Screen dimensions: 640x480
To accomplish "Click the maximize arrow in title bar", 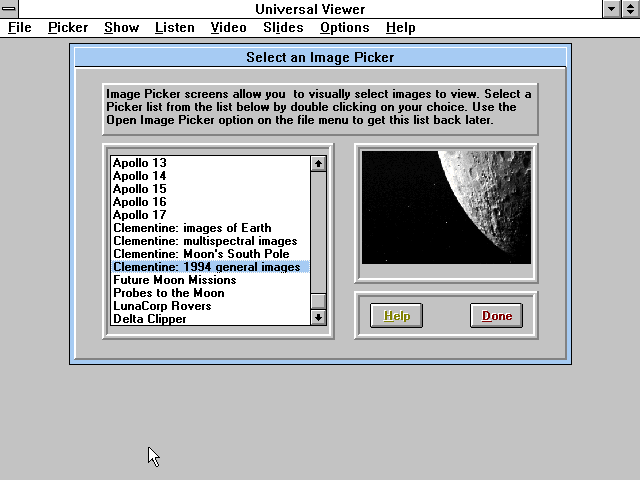I will pos(630,9).
